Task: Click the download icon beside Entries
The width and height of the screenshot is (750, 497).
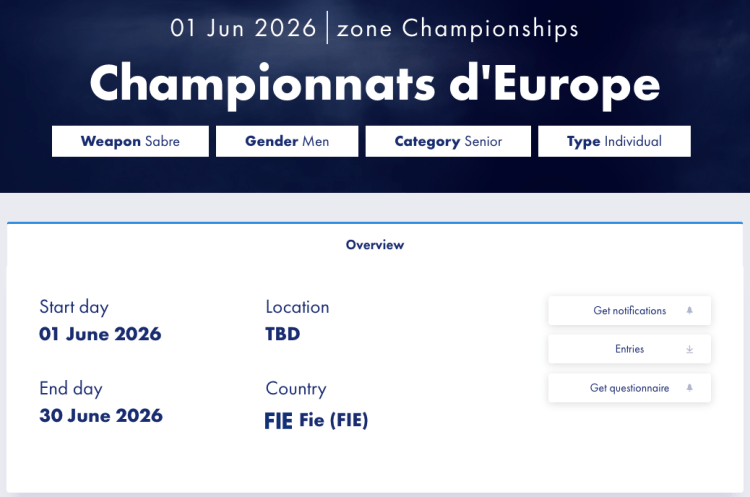Action: pyautogui.click(x=689, y=349)
